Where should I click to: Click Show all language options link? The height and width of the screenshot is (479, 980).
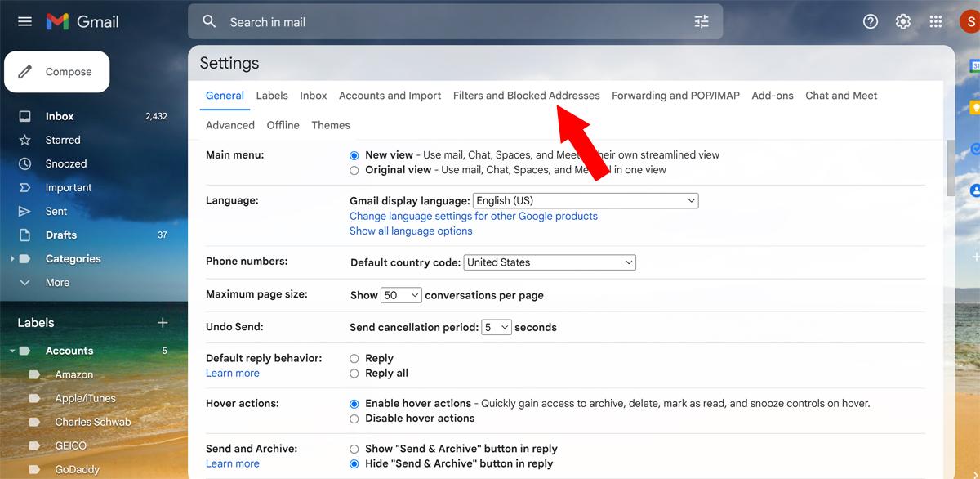(411, 231)
